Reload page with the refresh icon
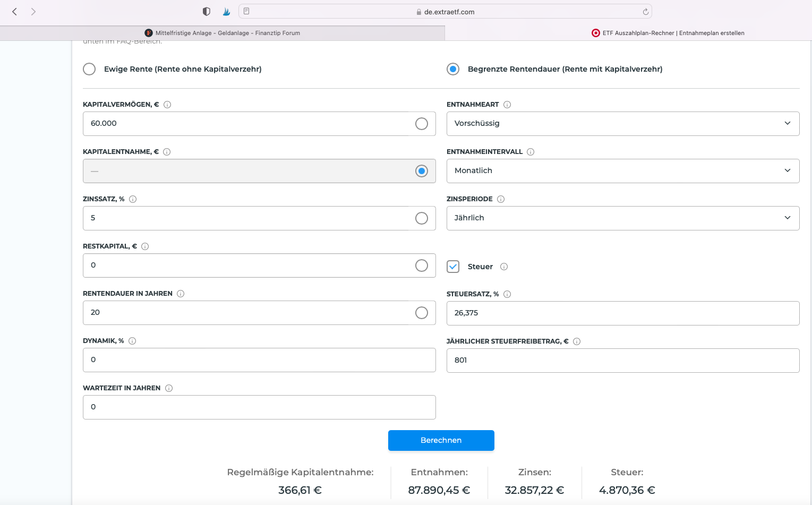Screen dimensions: 812x505 click(646, 12)
